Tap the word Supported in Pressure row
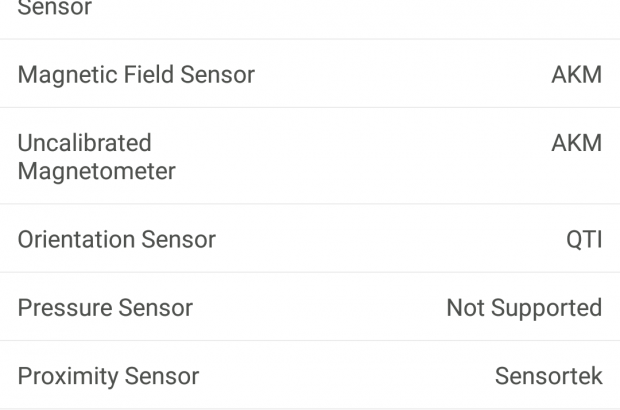The height and width of the screenshot is (410, 620). tap(544, 308)
